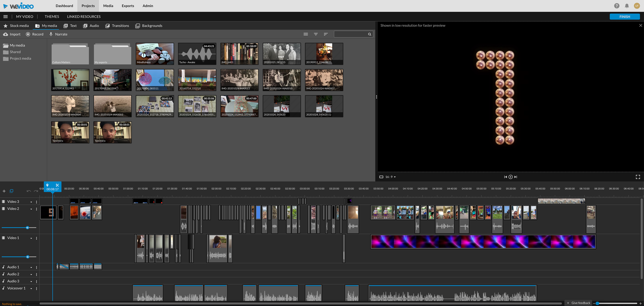Click the notifications bell icon
Image resolution: width=644 pixels, height=306 pixels.
[x=627, y=6]
